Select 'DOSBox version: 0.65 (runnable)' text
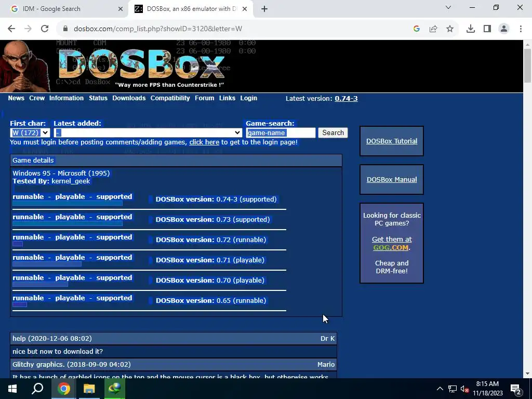 tap(211, 301)
